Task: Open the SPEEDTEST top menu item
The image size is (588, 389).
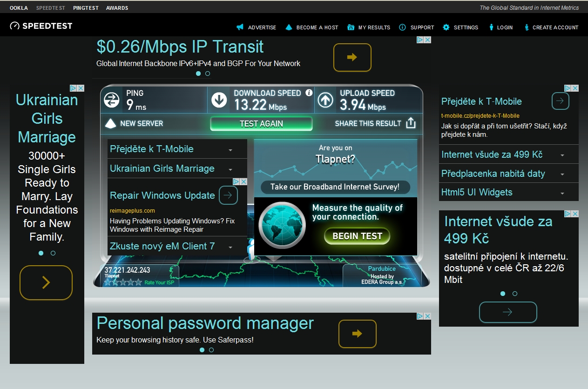Action: [51, 8]
